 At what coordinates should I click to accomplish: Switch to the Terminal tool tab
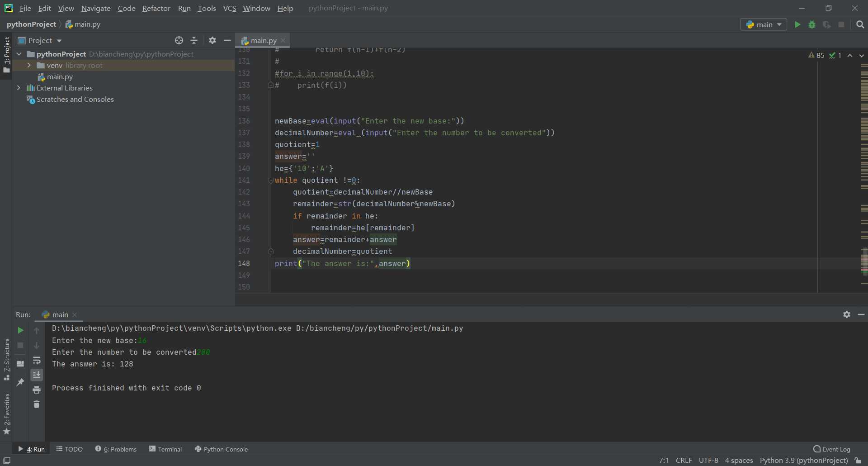pos(165,449)
